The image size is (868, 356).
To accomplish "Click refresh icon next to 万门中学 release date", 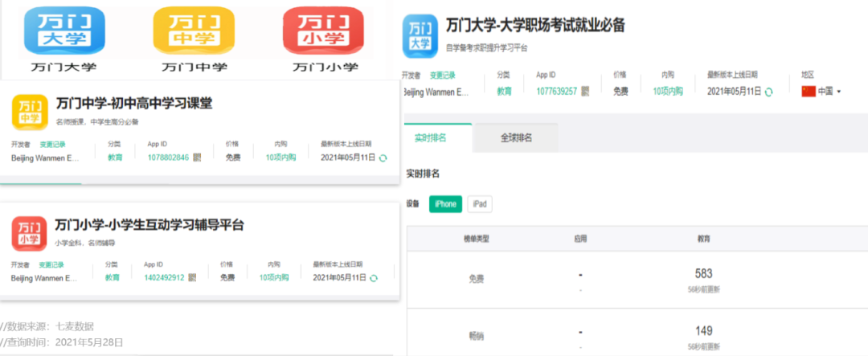I will (x=383, y=158).
